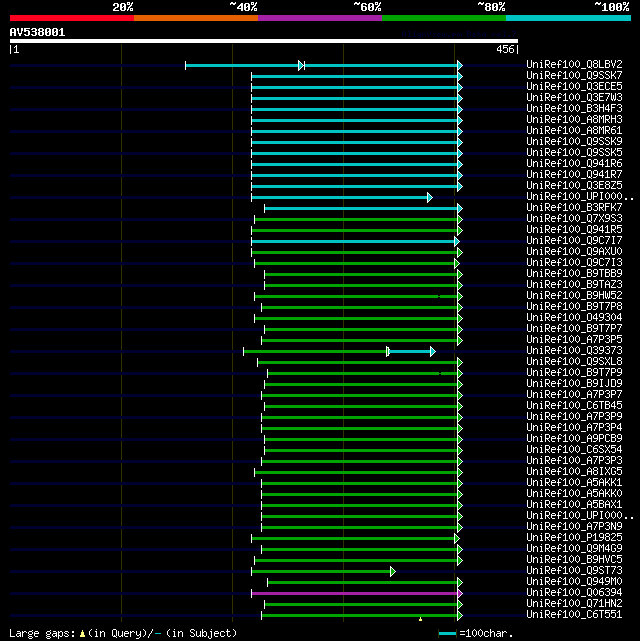Screen dimensions: 640x641
Task: Open the UniRef100_Q3ECE5 entry
Action: pyautogui.click(x=574, y=87)
